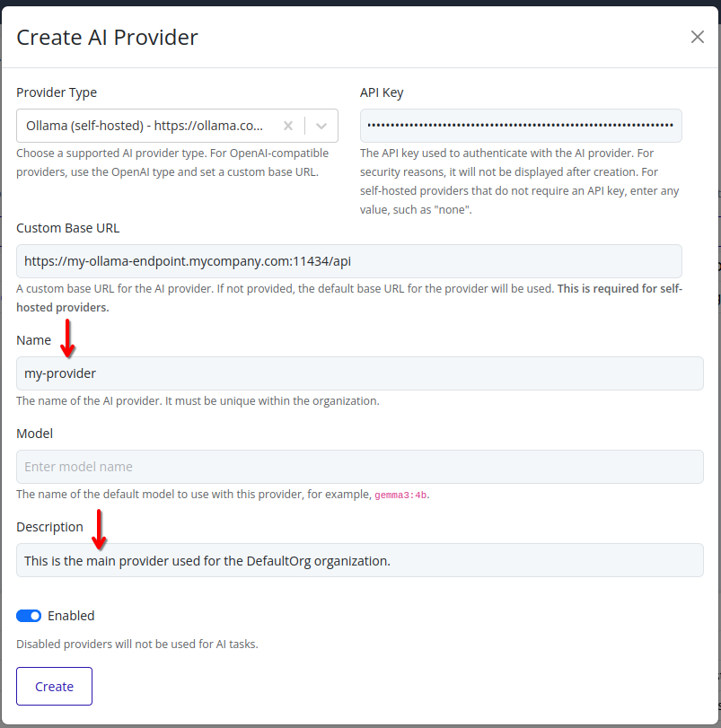Focus the Custom Base URL input
The width and height of the screenshot is (721, 728).
(359, 261)
